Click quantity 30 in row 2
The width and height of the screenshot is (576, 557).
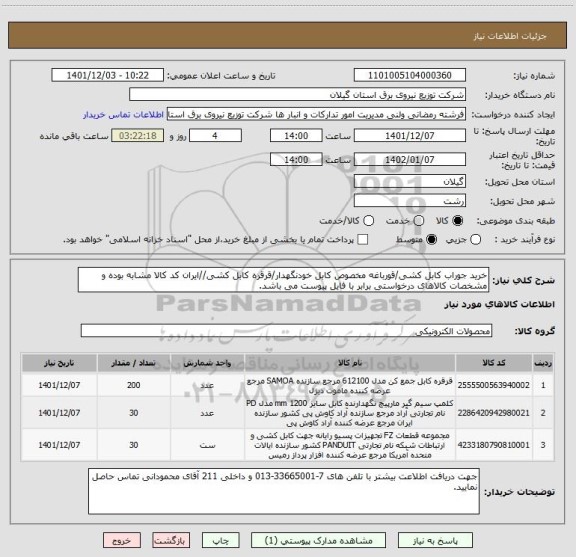[134, 413]
